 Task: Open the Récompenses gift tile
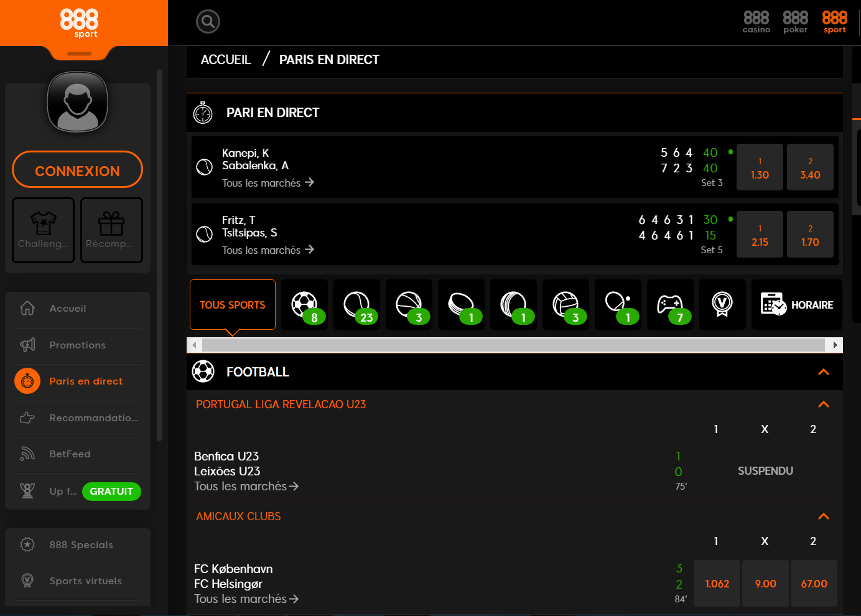[111, 230]
